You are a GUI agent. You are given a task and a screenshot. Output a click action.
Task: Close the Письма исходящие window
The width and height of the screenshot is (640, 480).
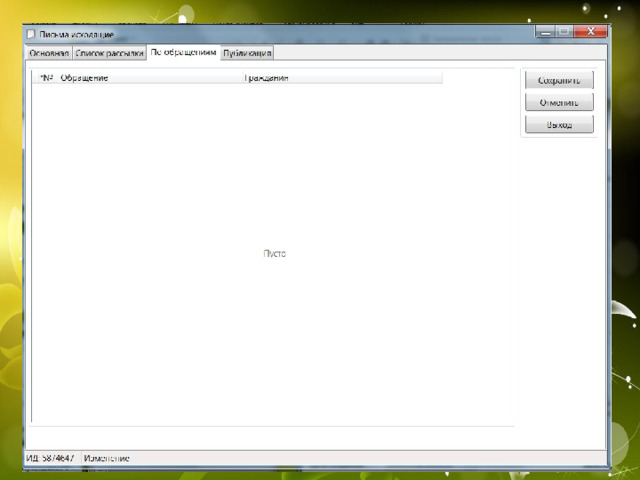(590, 32)
